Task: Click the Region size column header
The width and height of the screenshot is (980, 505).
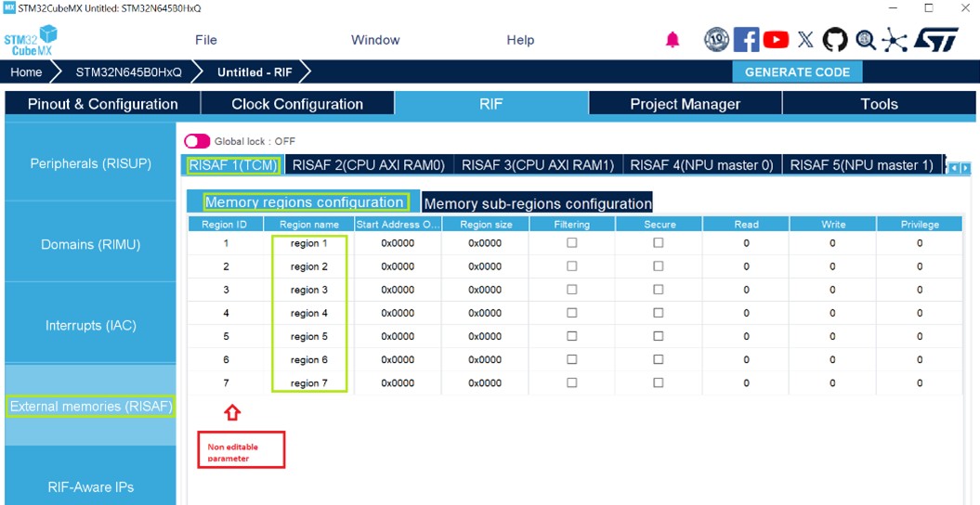Action: [486, 225]
